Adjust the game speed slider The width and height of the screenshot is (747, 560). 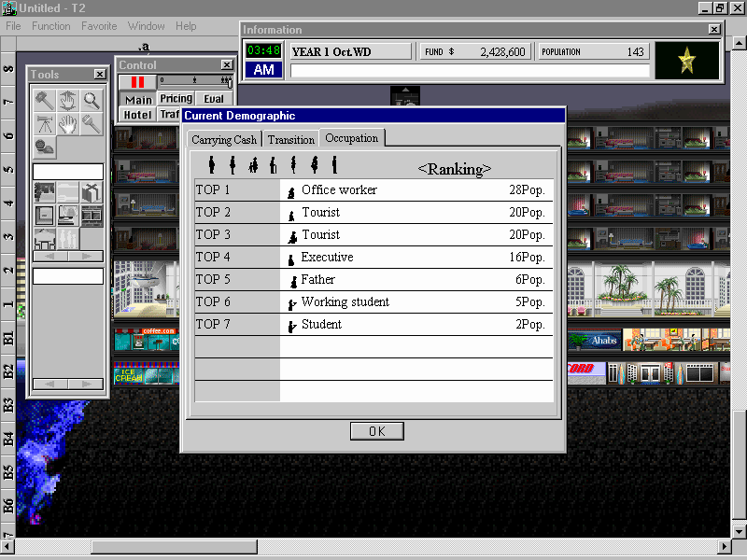[194, 82]
